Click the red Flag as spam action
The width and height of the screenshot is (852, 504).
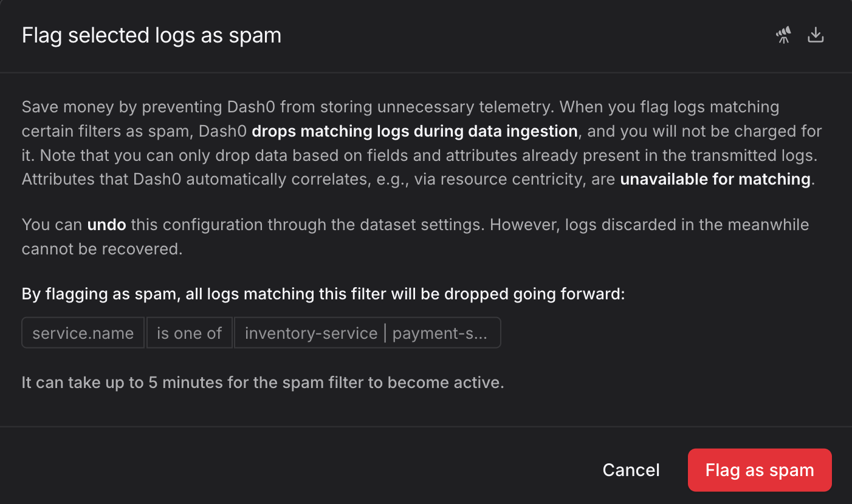pyautogui.click(x=760, y=469)
